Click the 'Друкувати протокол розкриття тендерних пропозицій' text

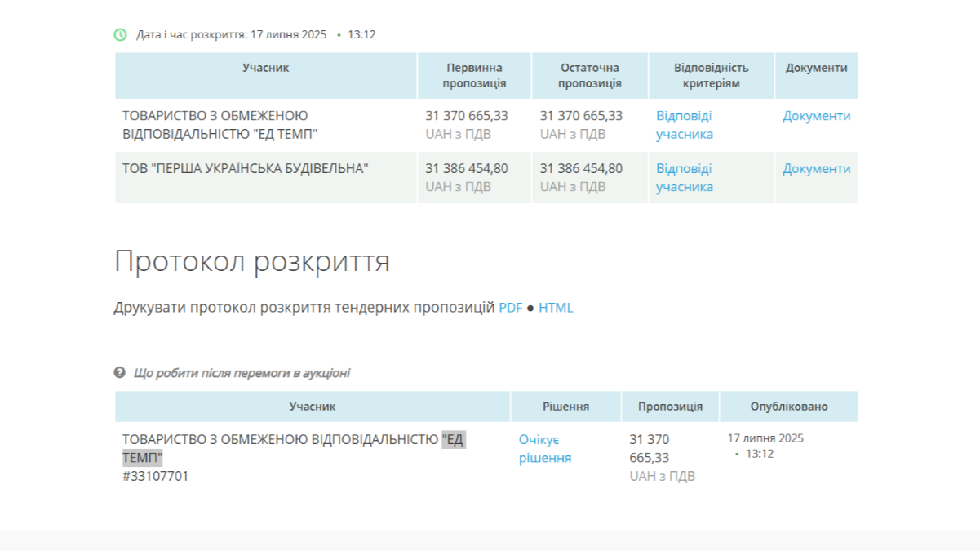(x=304, y=308)
